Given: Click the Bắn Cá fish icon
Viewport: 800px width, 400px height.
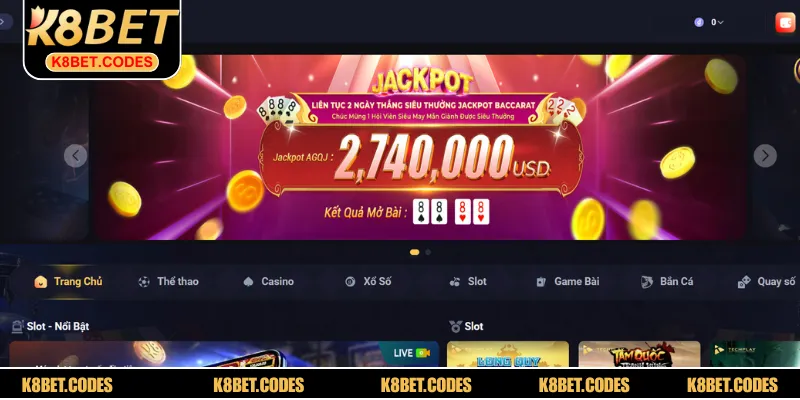Looking at the screenshot, I should click(647, 282).
